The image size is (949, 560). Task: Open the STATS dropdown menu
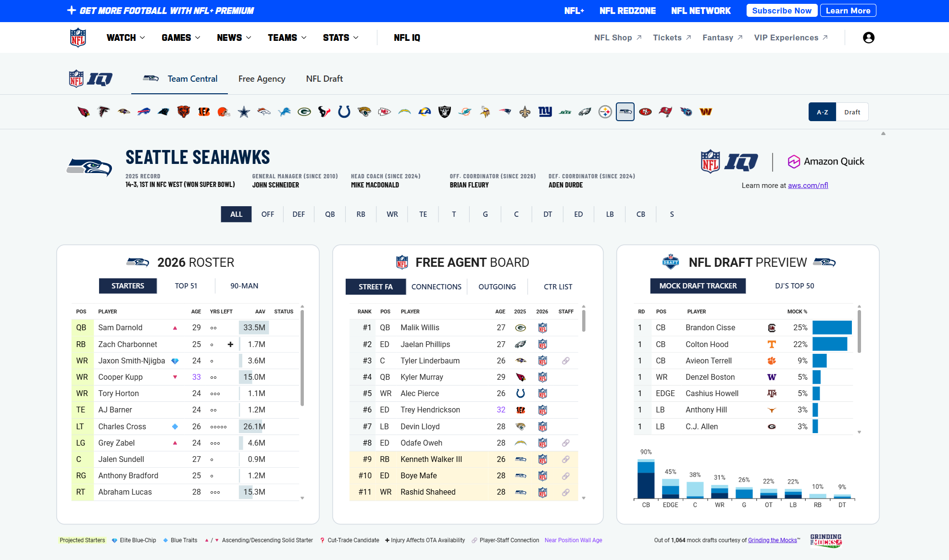340,37
